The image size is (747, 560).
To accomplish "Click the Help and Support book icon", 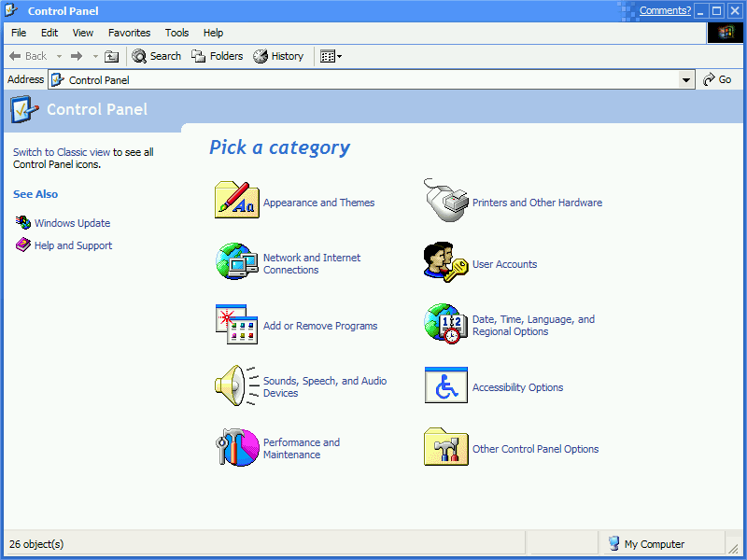I will 22,245.
